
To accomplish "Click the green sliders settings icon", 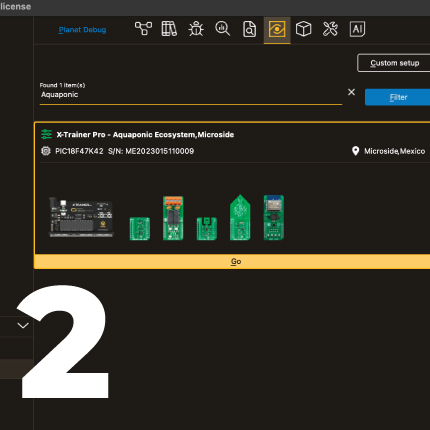I will point(46,134).
